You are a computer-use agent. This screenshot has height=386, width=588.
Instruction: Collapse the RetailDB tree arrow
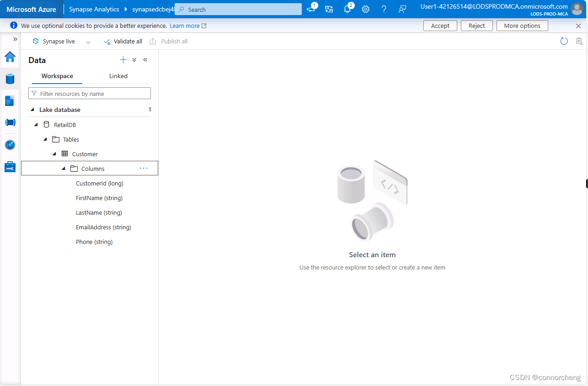(36, 125)
